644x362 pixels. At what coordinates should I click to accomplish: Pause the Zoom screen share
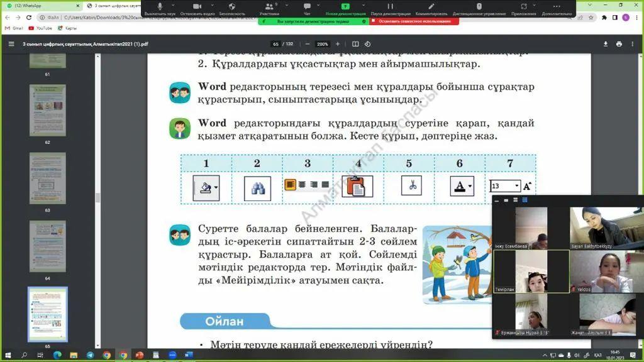390,9
